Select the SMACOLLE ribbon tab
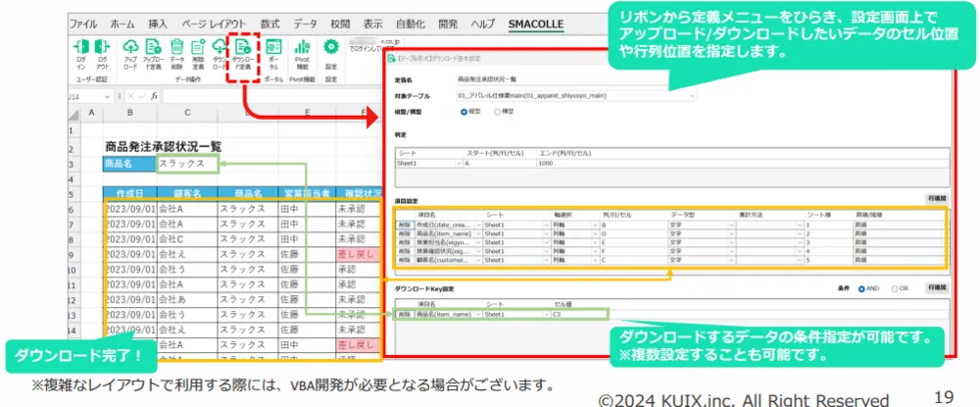The height and width of the screenshot is (407, 980). point(536,25)
